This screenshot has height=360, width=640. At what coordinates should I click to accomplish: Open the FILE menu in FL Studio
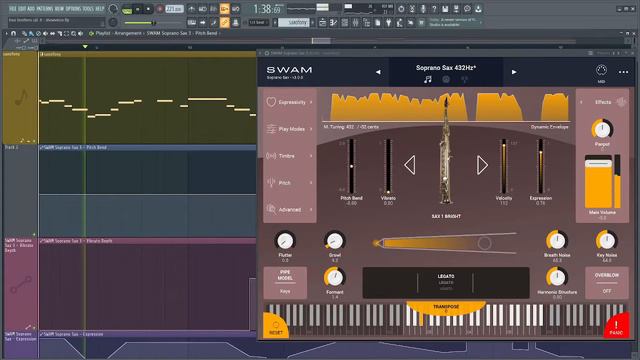click(13, 9)
